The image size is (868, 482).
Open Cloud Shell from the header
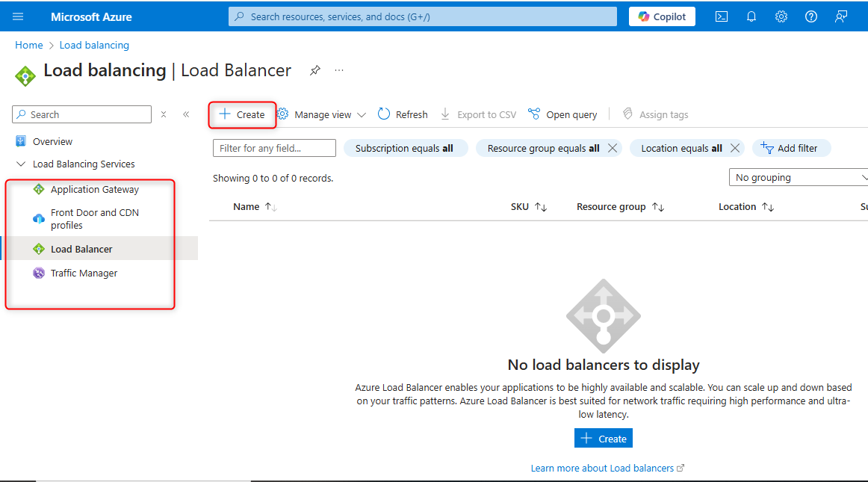point(722,16)
